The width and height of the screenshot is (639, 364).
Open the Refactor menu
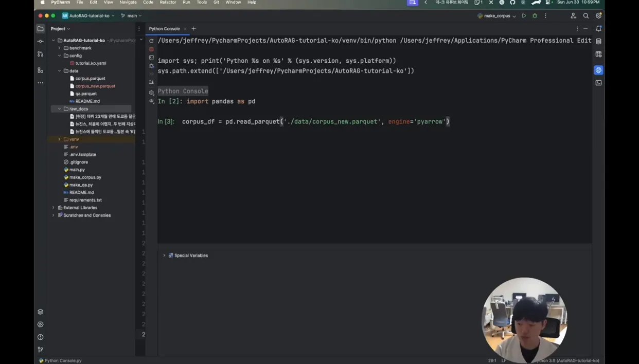tap(168, 3)
